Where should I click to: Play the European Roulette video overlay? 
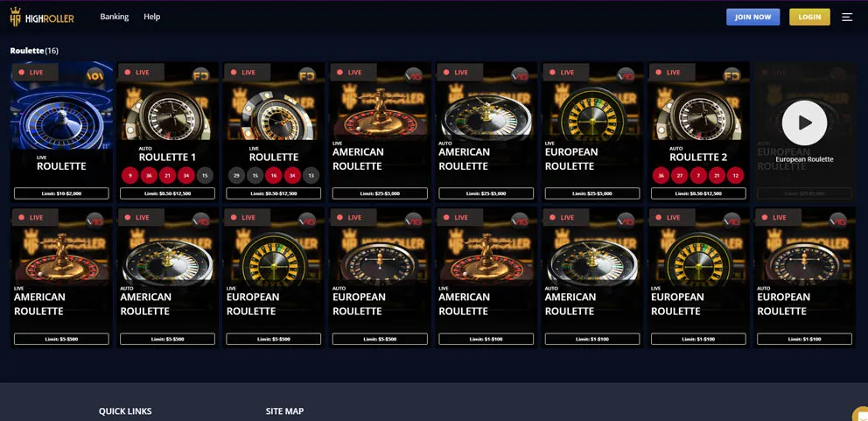[x=804, y=123]
